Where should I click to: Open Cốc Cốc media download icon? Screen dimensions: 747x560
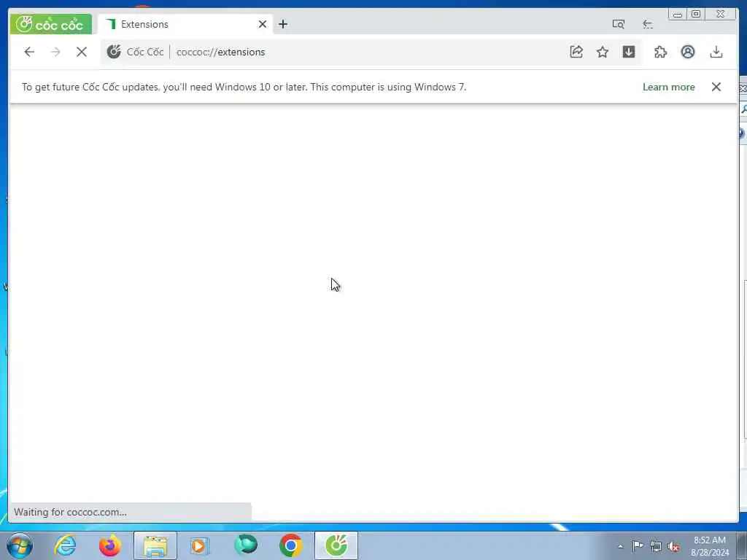pos(629,52)
